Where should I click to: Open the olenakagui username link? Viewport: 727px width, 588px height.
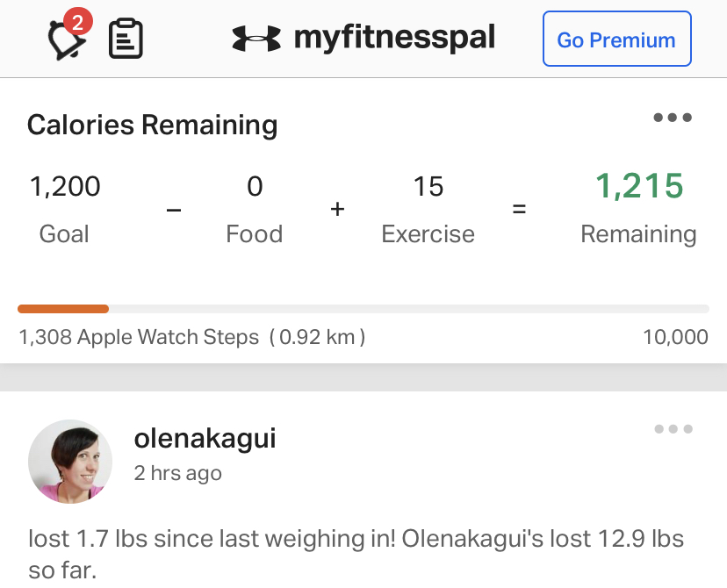[205, 438]
